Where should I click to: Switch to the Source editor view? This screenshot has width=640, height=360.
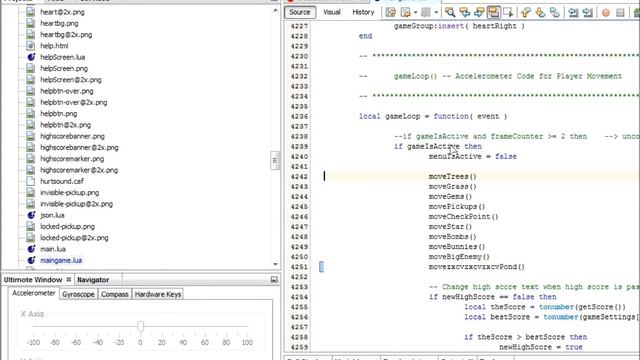[300, 12]
